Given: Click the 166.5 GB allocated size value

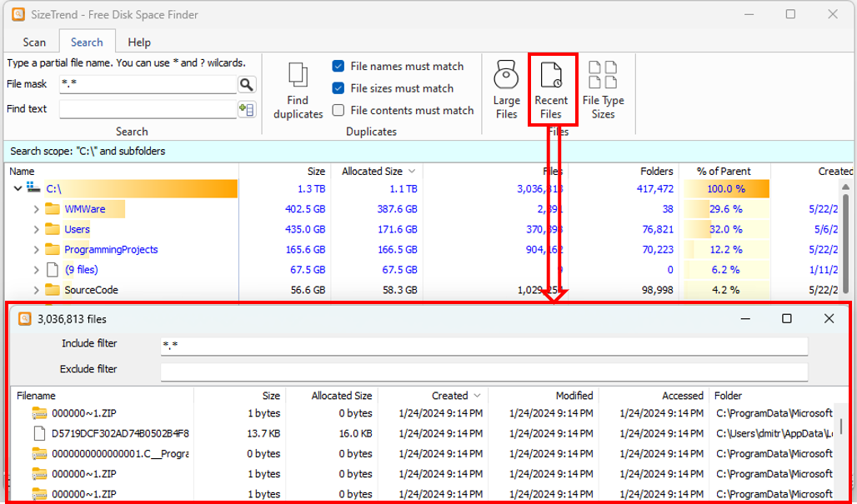Looking at the screenshot, I should 398,250.
